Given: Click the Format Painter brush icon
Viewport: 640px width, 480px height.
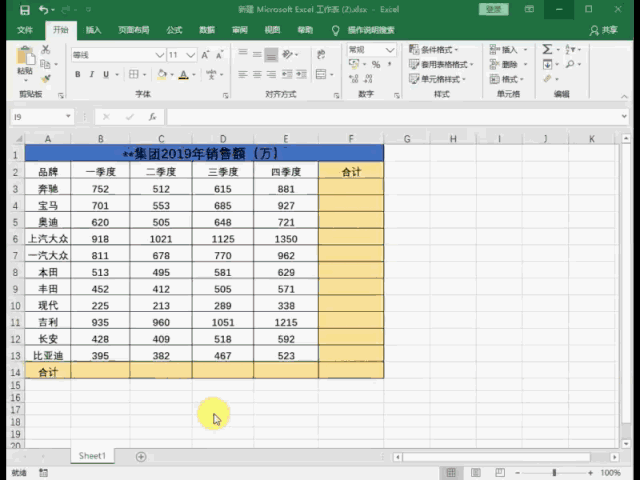Looking at the screenshot, I should tap(46, 78).
